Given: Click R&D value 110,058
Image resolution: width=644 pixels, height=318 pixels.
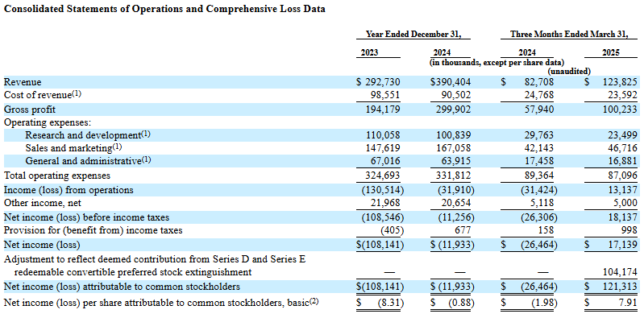Looking at the screenshot, I should (x=384, y=135).
